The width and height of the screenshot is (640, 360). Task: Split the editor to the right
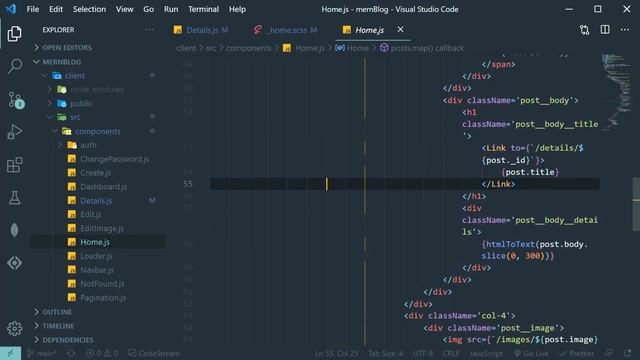coord(605,30)
